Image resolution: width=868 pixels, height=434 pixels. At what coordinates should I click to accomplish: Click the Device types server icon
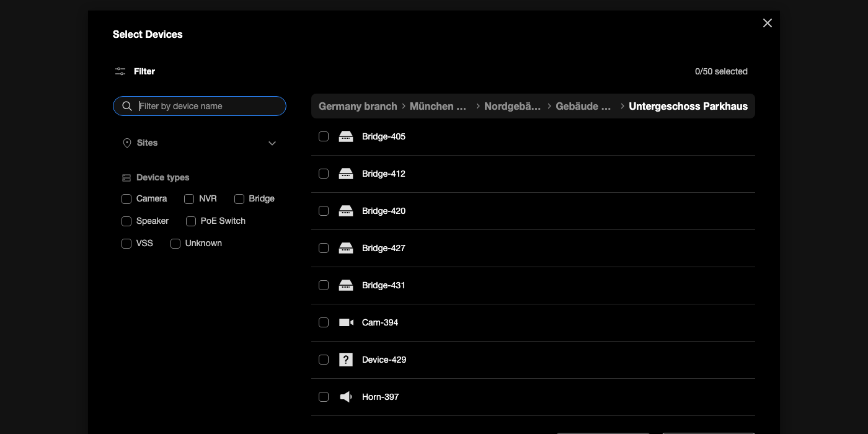126,177
